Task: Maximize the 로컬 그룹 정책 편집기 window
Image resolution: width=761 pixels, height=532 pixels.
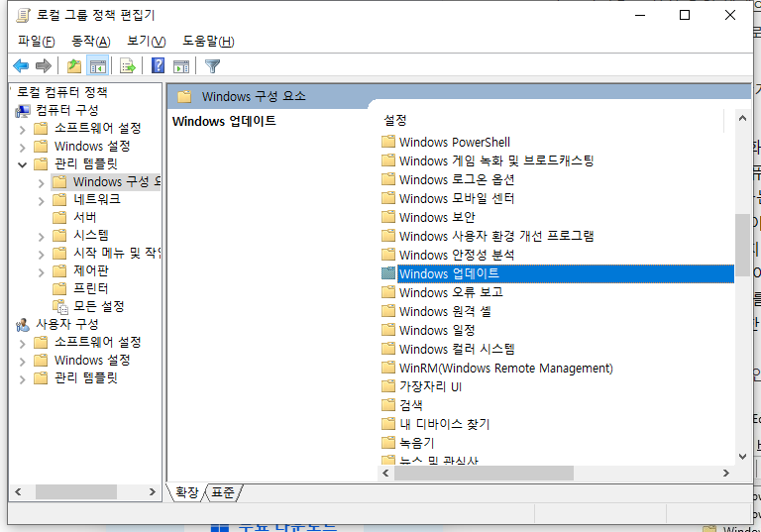Action: coord(685,15)
